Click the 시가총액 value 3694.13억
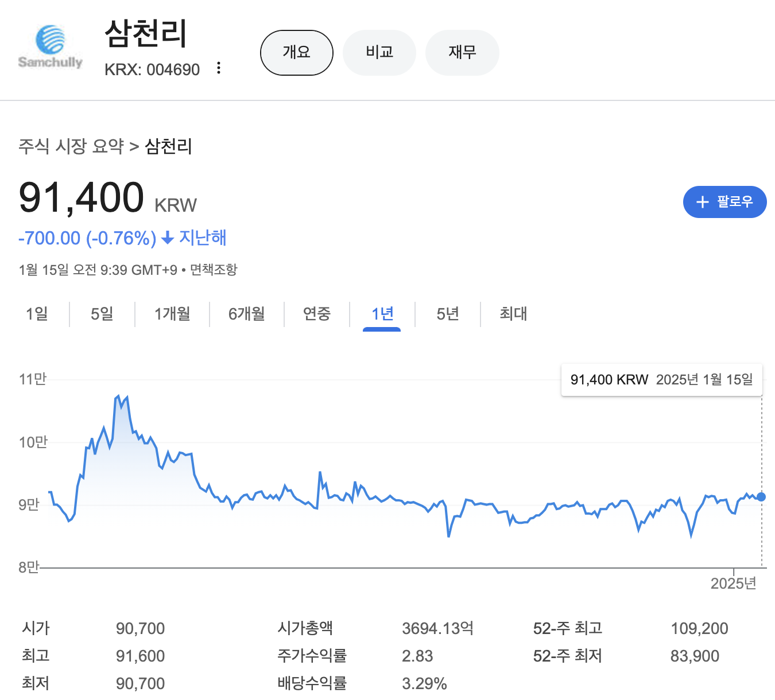Image resolution: width=775 pixels, height=700 pixels. pos(438,629)
